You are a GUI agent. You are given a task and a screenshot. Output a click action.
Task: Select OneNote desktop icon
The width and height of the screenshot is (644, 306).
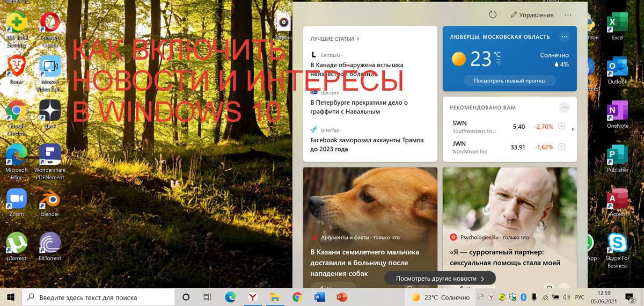tap(617, 115)
